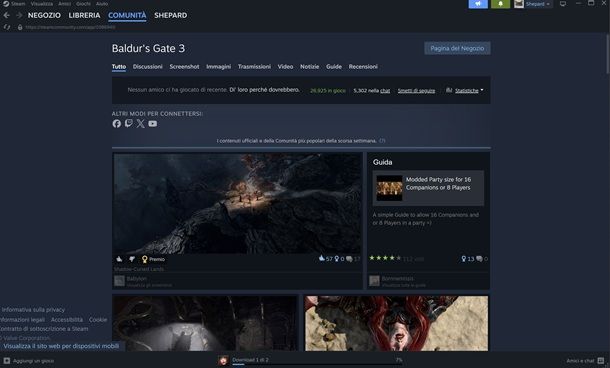Open the Babylon author name link
Image resolution: width=610 pixels, height=368 pixels.
click(137, 279)
